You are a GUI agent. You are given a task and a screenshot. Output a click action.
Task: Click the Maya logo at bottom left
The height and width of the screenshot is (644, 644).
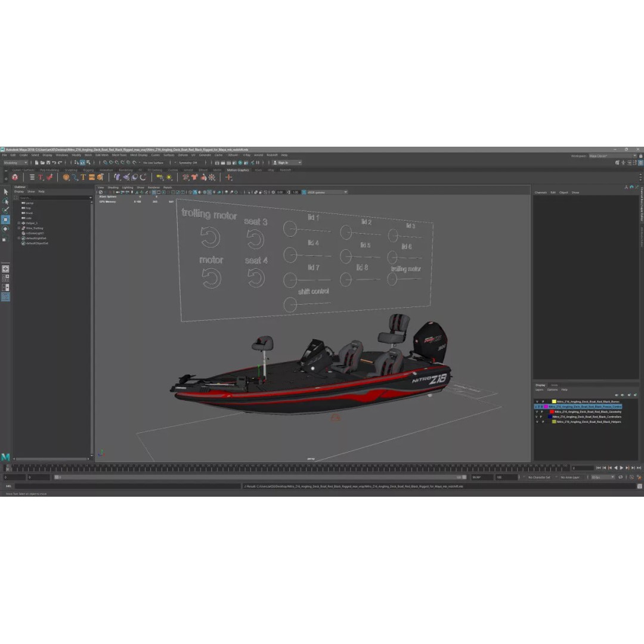click(x=5, y=457)
